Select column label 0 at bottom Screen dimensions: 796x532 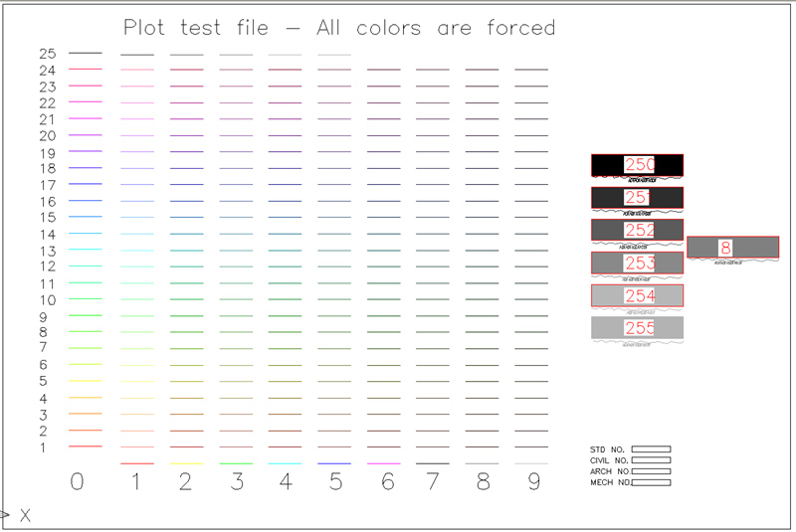77,483
